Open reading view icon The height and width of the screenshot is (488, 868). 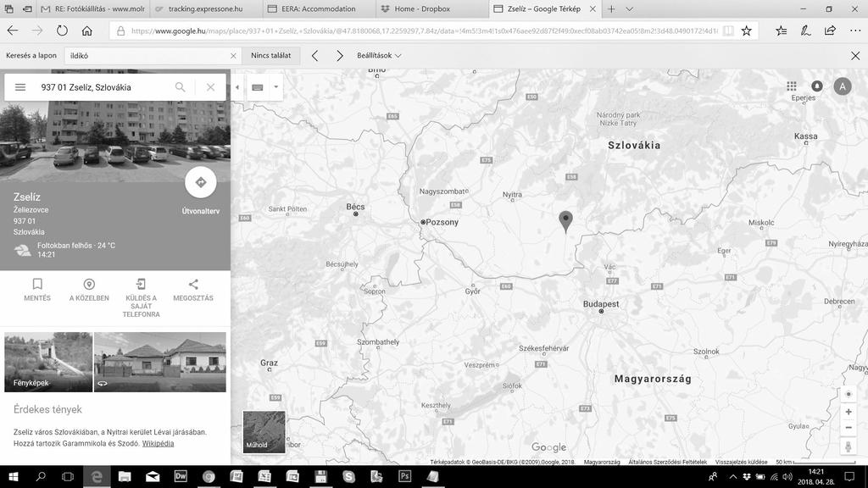(x=728, y=31)
